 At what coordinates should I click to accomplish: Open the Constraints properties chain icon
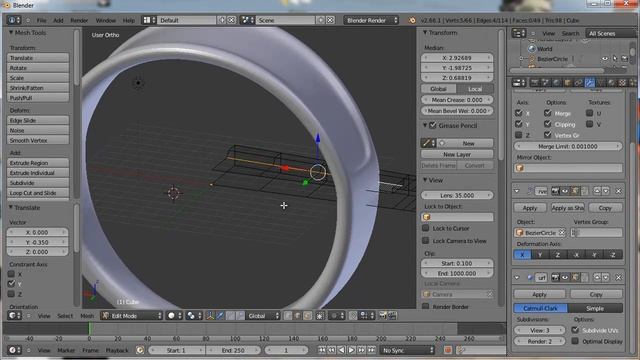578,83
